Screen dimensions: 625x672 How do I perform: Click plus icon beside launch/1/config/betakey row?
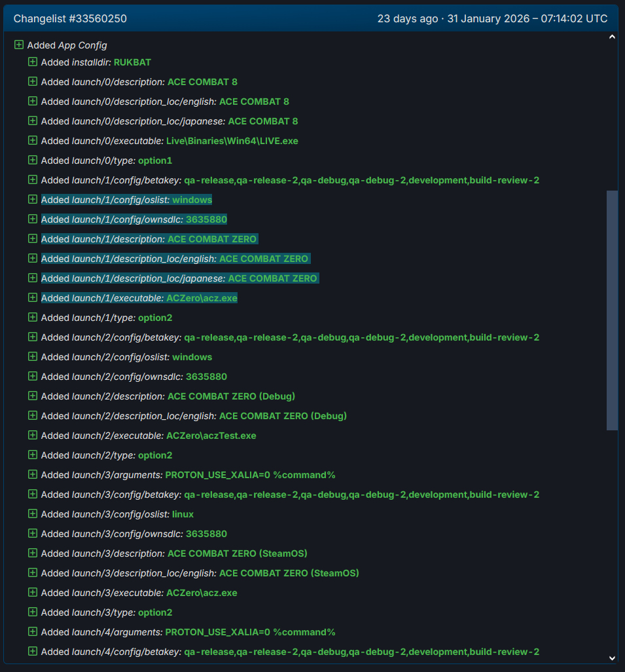[x=33, y=179]
